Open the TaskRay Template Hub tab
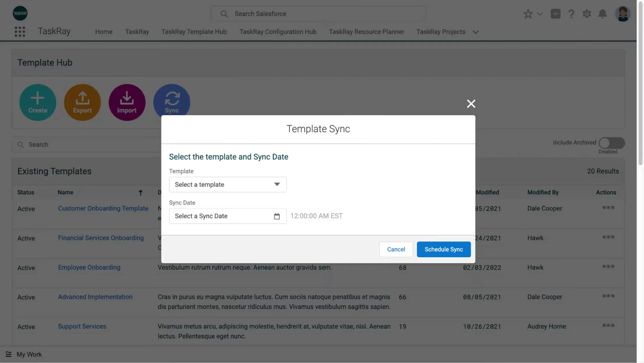The width and height of the screenshot is (644, 363). click(194, 32)
